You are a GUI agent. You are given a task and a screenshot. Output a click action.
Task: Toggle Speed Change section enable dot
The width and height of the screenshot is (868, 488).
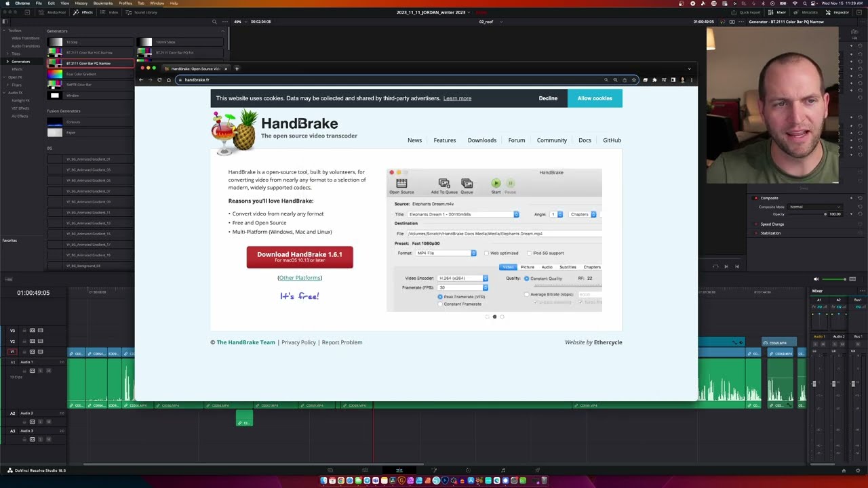click(x=756, y=224)
